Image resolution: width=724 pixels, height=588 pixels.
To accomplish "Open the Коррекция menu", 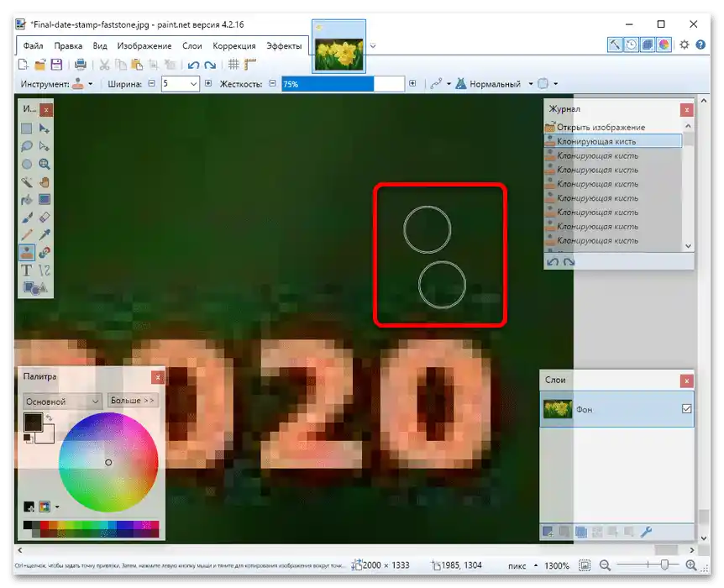I will pos(234,46).
